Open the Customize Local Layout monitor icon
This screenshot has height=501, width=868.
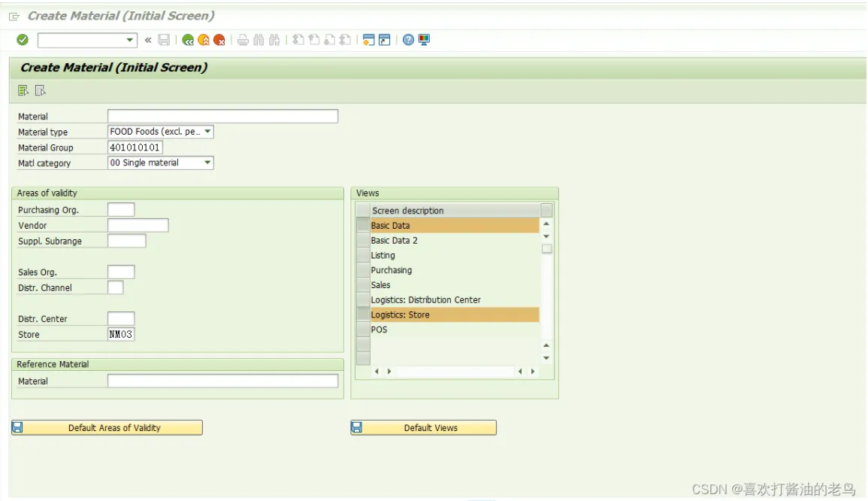point(424,40)
